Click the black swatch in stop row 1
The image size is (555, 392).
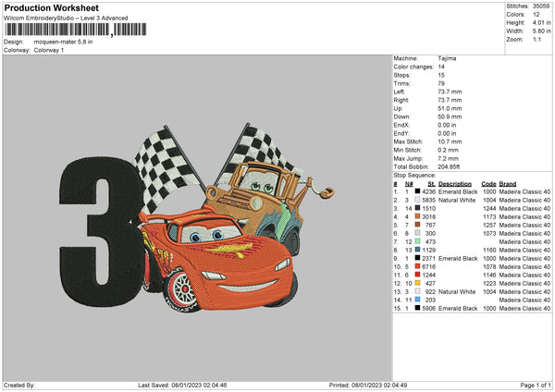coord(418,191)
